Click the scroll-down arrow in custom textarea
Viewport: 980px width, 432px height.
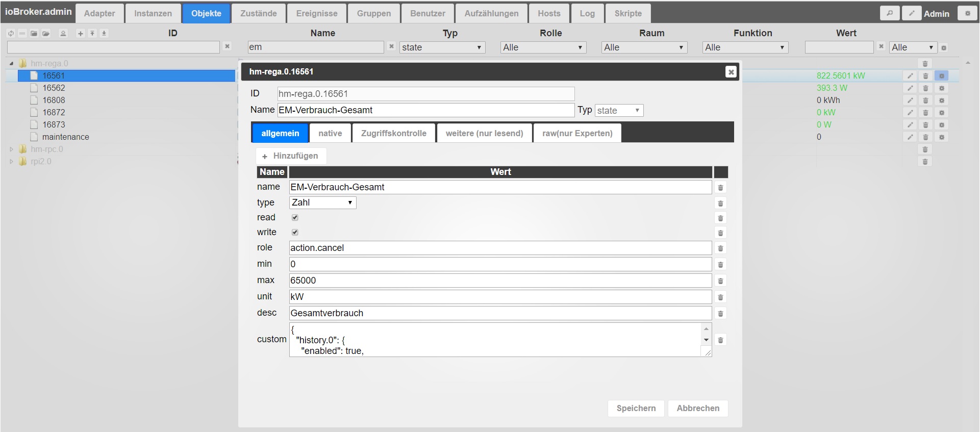(706, 340)
